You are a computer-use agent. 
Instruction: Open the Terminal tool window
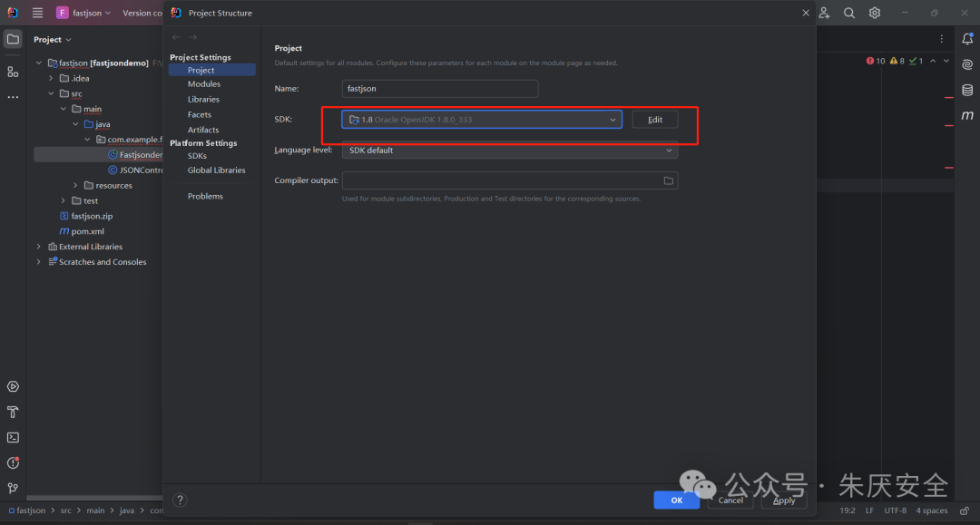tap(13, 438)
